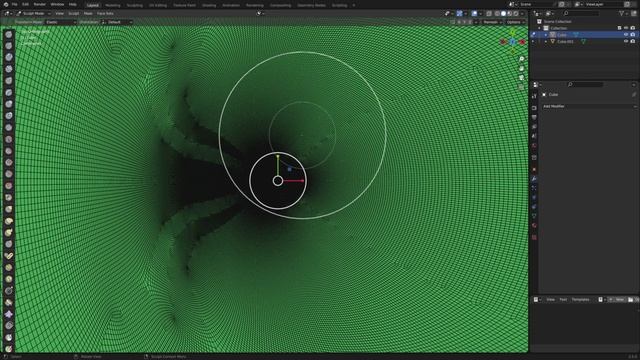
Task: Expand the Cube tree item
Action: click(546, 35)
